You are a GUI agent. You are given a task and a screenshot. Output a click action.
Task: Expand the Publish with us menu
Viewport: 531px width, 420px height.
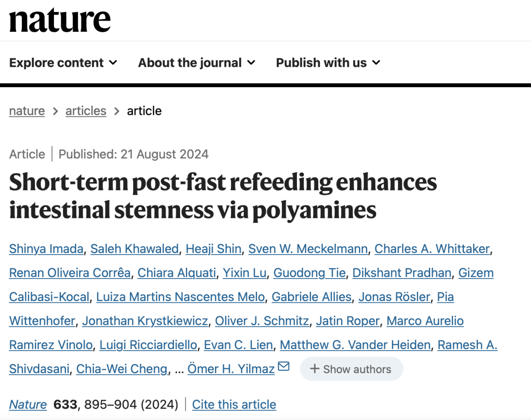(x=328, y=63)
